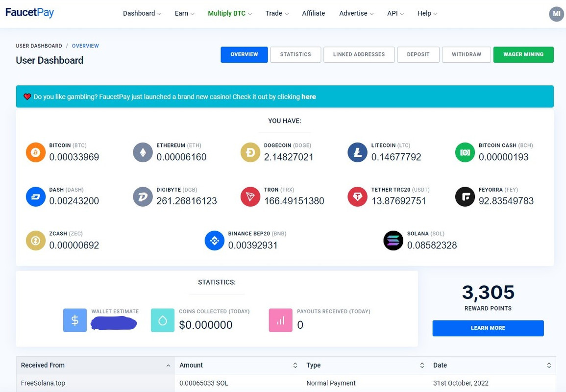566x392 pixels.
Task: Click the Tron balance 166.49151380
Action: pos(294,201)
